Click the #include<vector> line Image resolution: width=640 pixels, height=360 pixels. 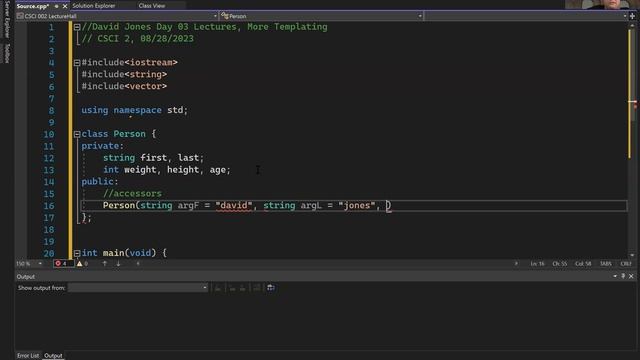pos(124,86)
